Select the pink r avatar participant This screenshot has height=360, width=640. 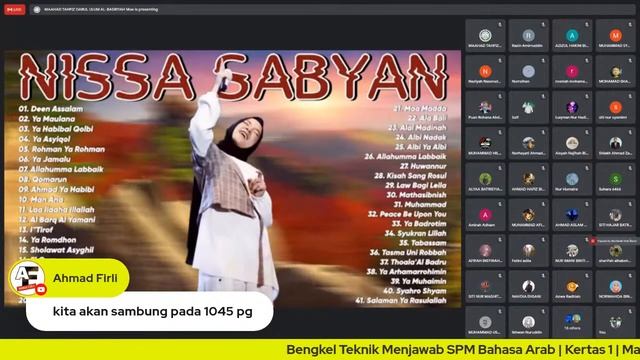click(572, 72)
